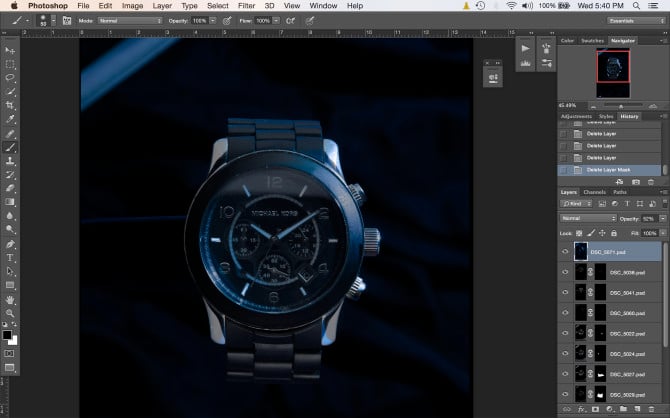Select the Quick Selection tool
The width and height of the screenshot is (670, 418).
point(10,91)
